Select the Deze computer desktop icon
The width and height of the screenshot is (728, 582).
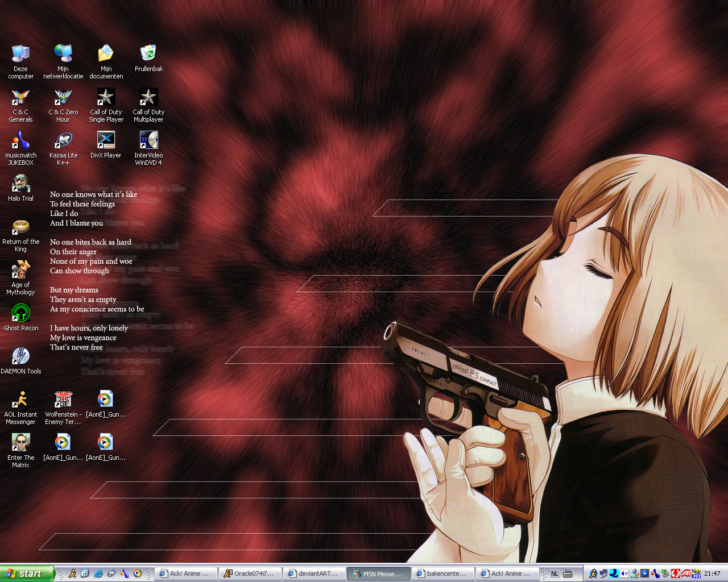[21, 61]
